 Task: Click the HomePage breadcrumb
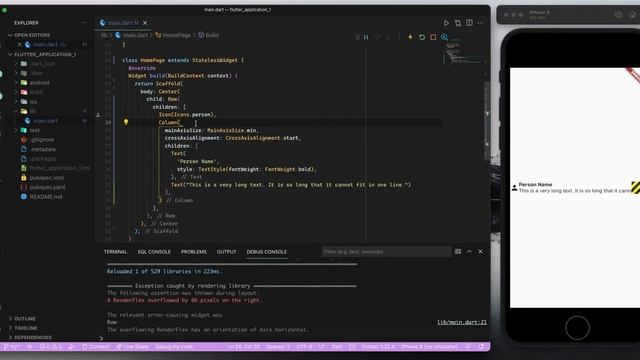click(x=173, y=35)
